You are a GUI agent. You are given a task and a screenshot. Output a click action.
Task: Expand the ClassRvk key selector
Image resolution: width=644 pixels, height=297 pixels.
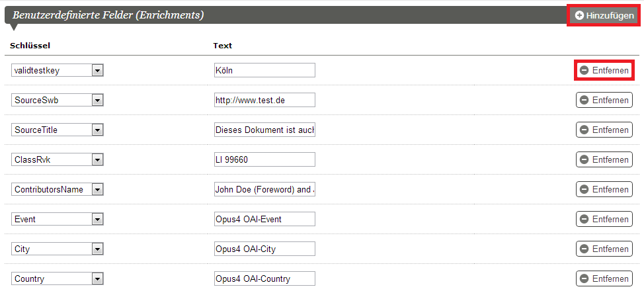click(58, 159)
